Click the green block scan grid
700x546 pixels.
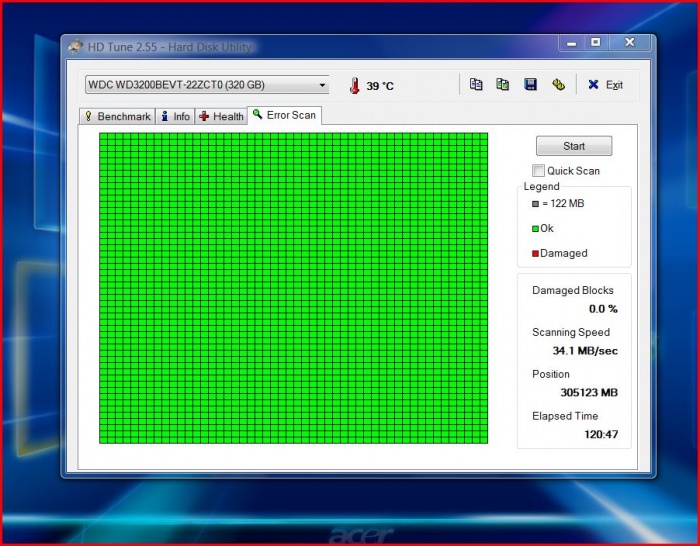pos(293,288)
